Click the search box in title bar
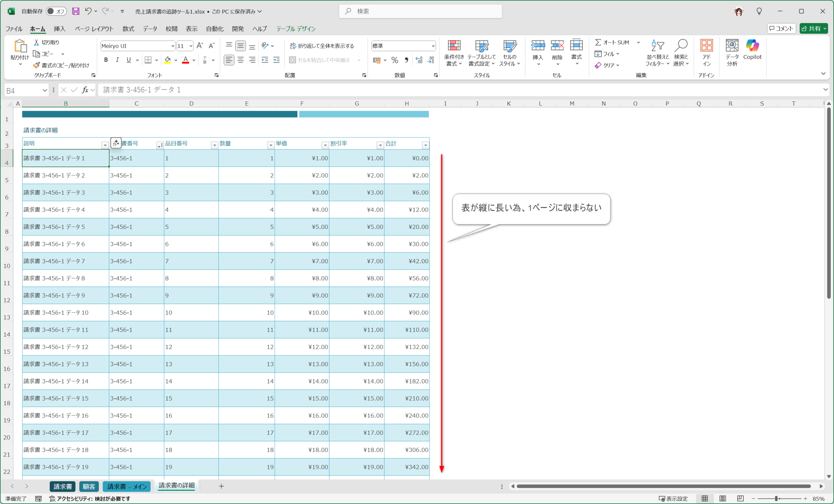This screenshot has width=834, height=504. pyautogui.click(x=420, y=11)
